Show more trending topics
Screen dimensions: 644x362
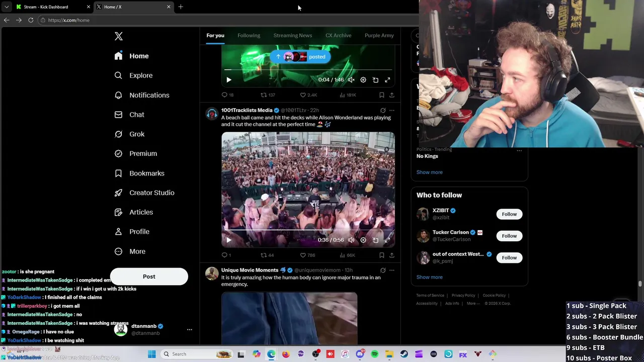pyautogui.click(x=430, y=172)
